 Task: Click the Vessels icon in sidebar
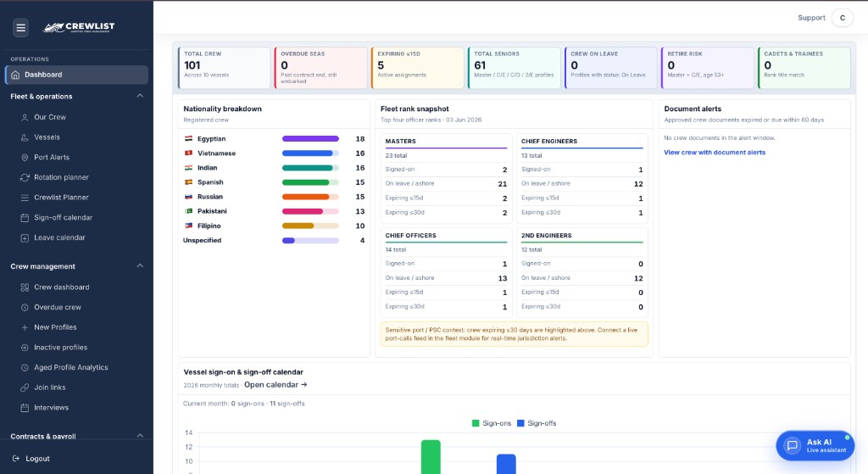pos(25,137)
